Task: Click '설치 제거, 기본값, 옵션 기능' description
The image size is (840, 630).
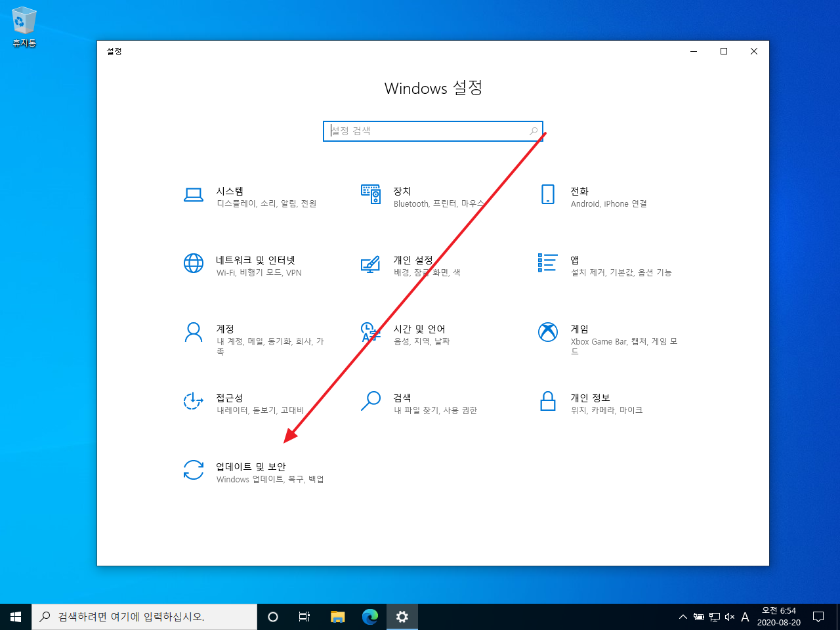Action: [621, 272]
